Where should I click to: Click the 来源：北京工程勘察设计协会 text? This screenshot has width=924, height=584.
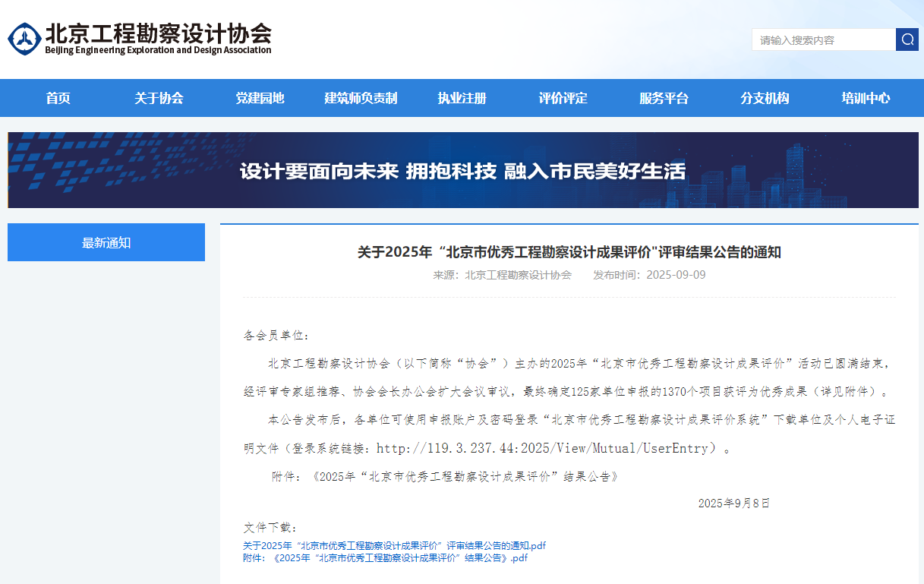502,275
